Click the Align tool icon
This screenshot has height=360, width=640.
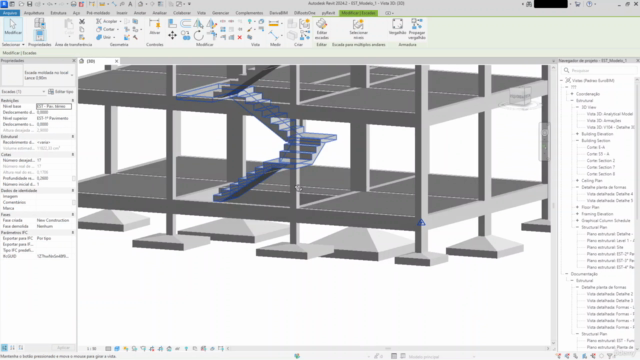pyautogui.click(x=172, y=23)
